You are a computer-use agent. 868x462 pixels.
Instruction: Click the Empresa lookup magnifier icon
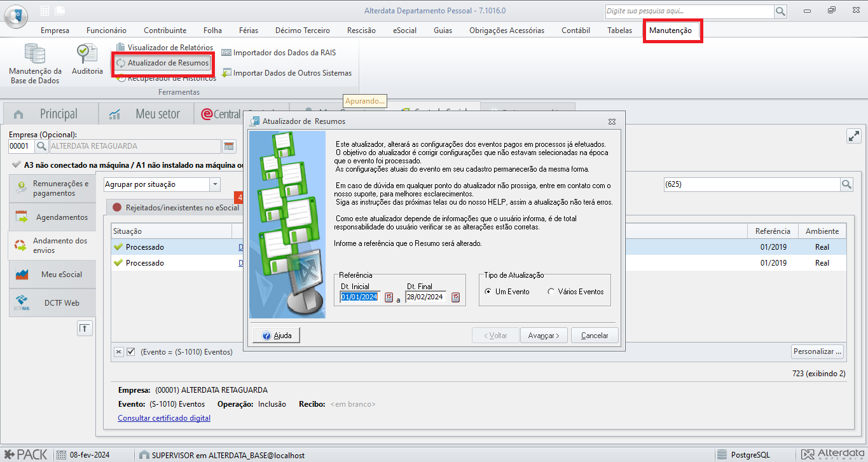click(x=41, y=146)
